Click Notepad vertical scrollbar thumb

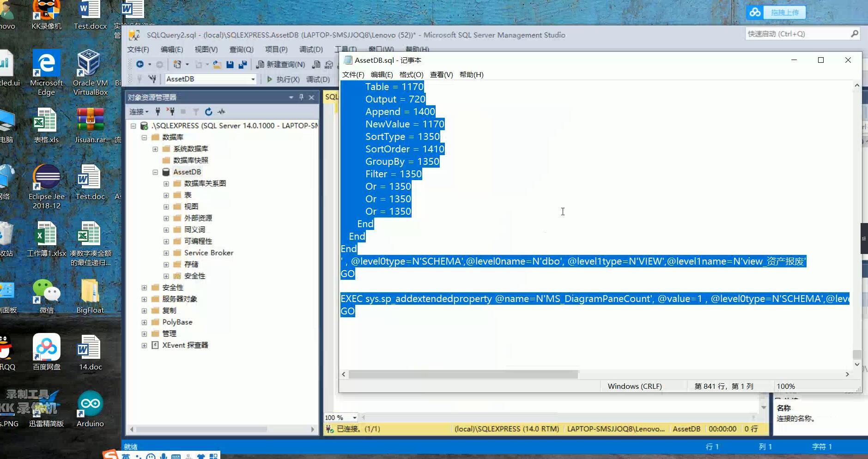pyautogui.click(x=857, y=354)
